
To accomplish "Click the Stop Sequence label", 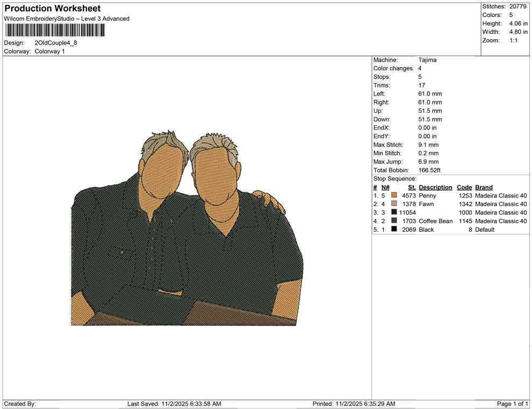I will tap(395, 179).
